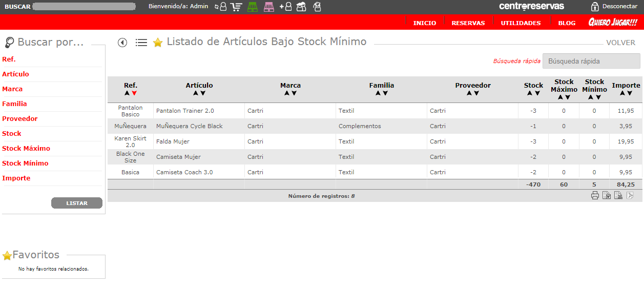Sort Artículo column descending
Screen dimensions: 644x287
click(203, 93)
